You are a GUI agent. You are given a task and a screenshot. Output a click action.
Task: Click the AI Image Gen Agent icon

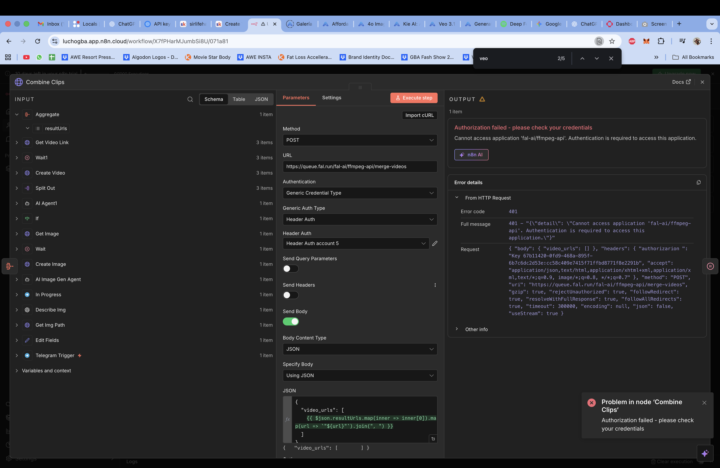(x=27, y=279)
